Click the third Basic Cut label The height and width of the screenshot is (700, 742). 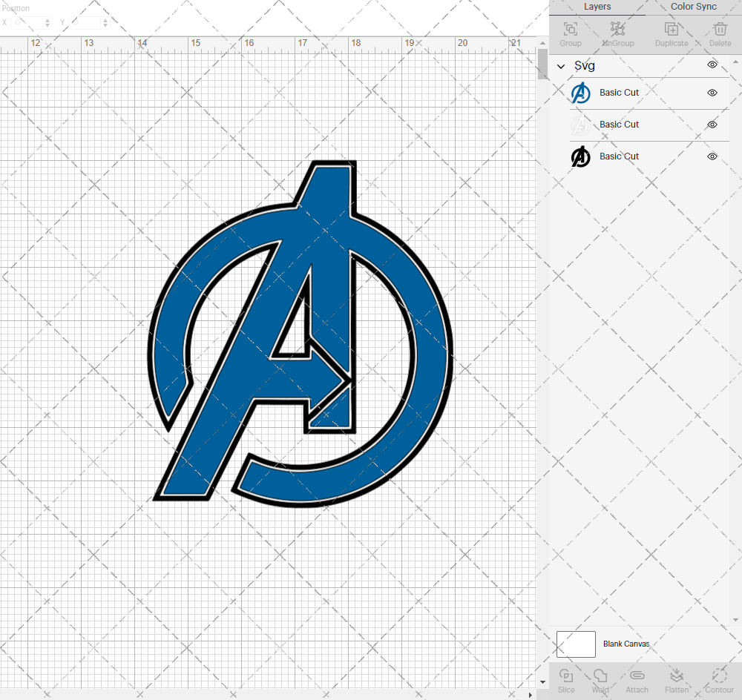tap(619, 156)
